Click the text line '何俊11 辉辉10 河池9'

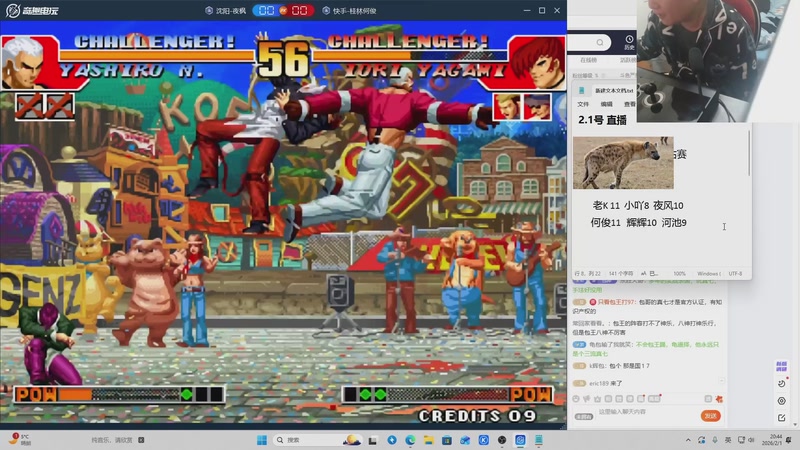click(x=638, y=222)
